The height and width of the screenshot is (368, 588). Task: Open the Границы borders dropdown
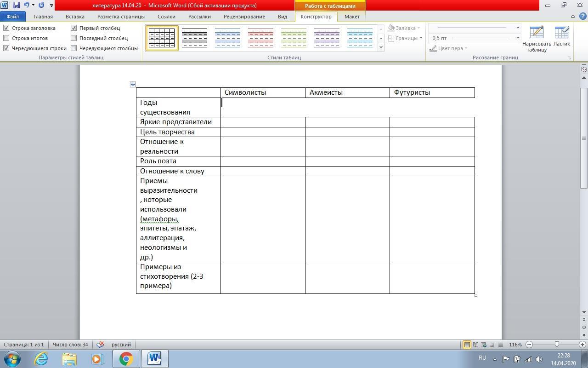tap(405, 38)
